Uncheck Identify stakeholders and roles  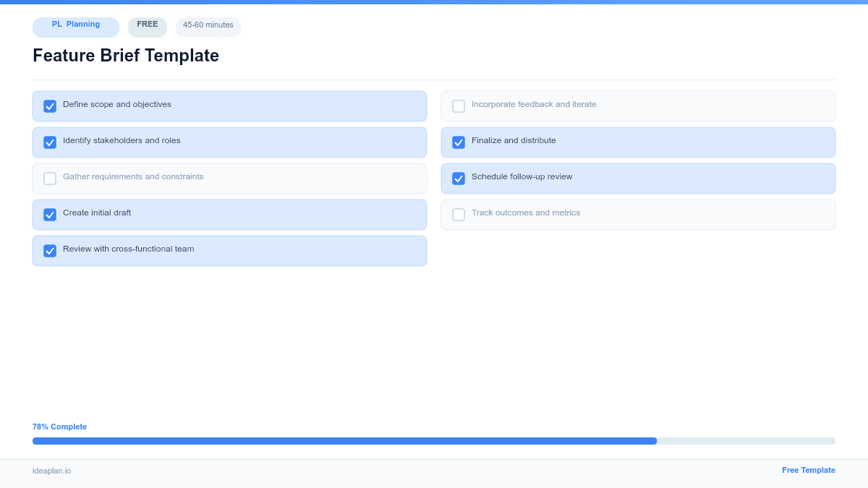[50, 142]
